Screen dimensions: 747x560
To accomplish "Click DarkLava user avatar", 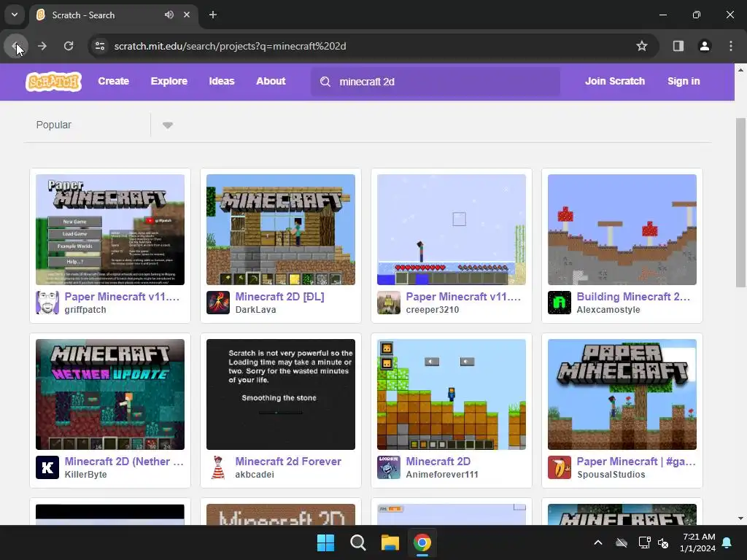I will point(218,303).
